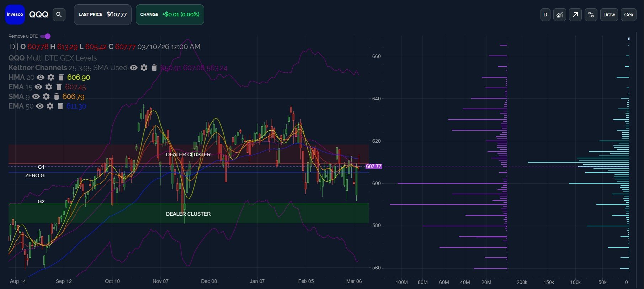Click the SMA 9 indicator name

point(19,96)
